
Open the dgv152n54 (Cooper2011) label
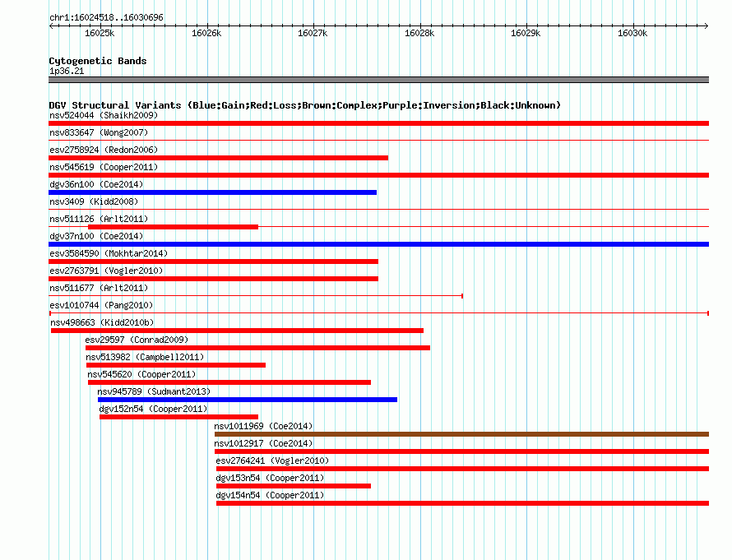pos(153,409)
